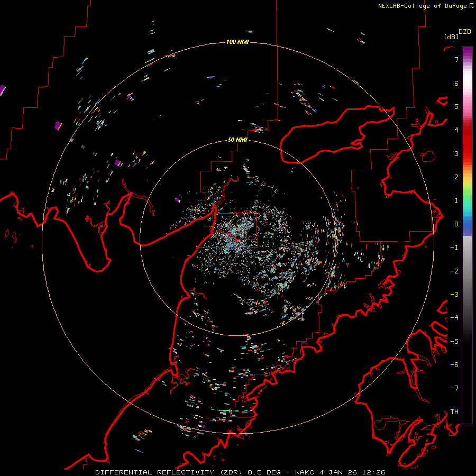This screenshot has height=476, width=476.
Task: Click the 2 value on the color scale
Action: (x=456, y=177)
